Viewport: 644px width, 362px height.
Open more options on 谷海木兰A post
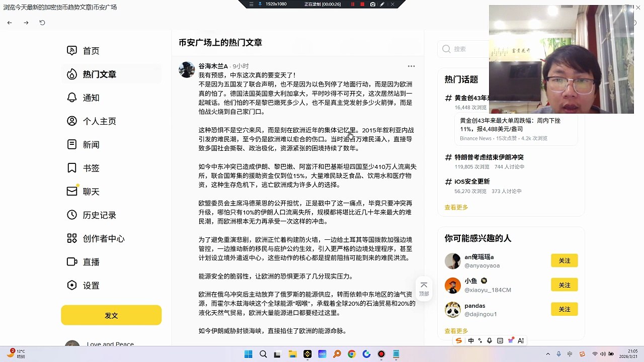[x=411, y=66]
